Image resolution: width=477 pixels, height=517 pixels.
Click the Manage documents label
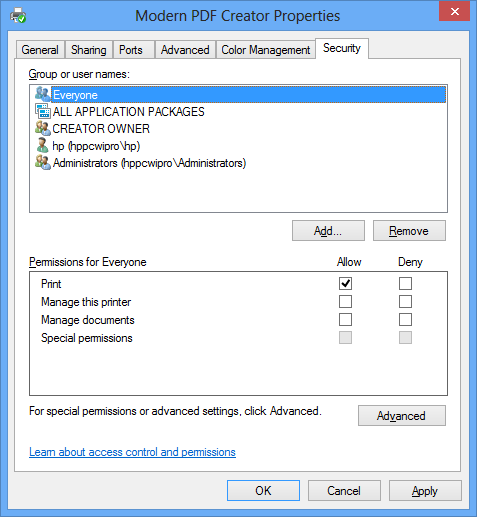tap(88, 320)
